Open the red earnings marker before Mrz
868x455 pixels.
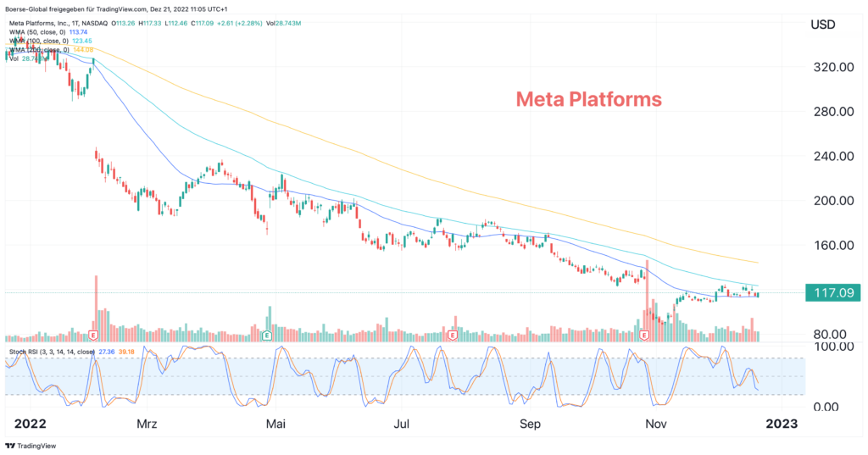(x=93, y=336)
